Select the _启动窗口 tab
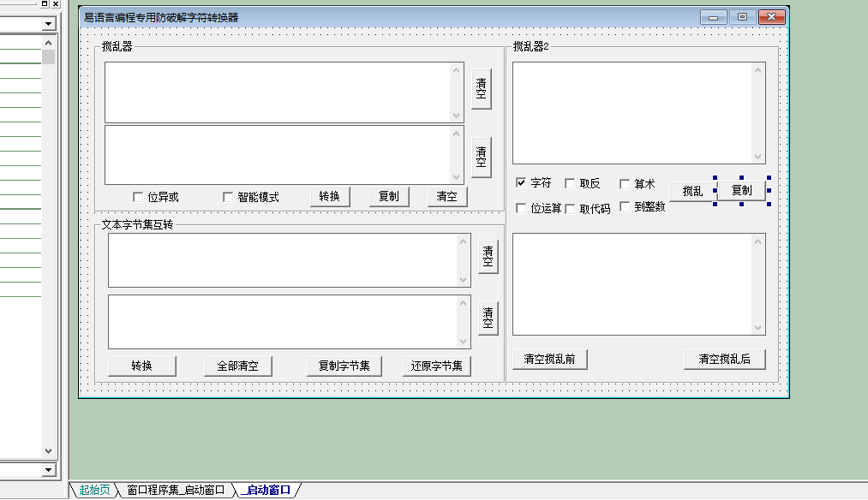The width and height of the screenshot is (868, 500). (268, 490)
